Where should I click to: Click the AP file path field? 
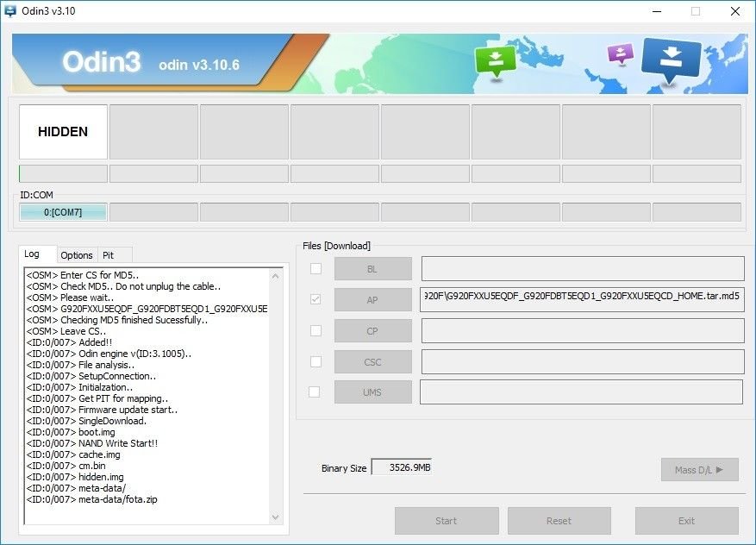click(x=583, y=299)
